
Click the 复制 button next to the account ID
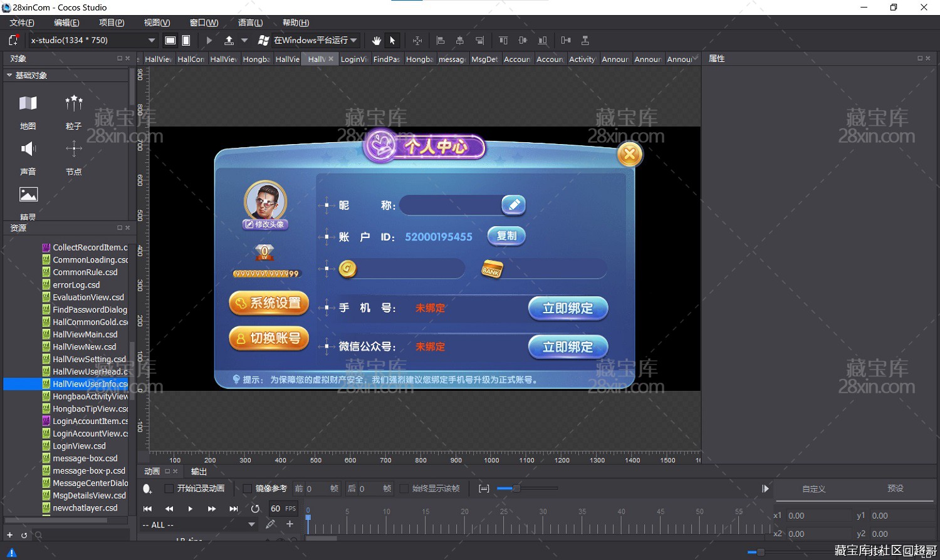(506, 236)
